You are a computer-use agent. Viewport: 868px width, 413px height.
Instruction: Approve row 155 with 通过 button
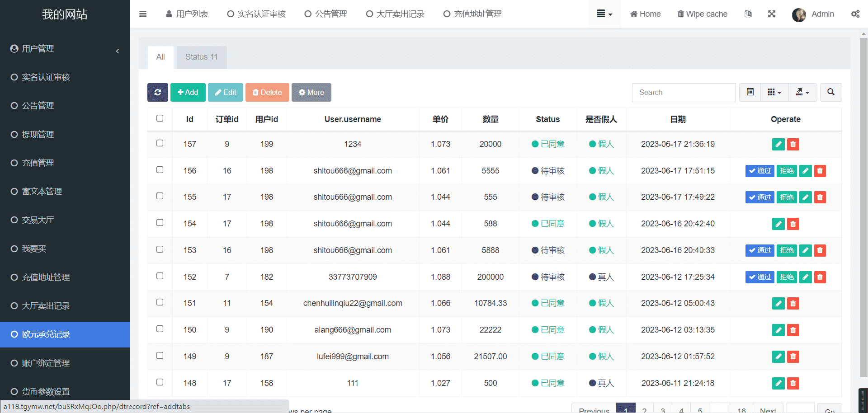coord(759,197)
